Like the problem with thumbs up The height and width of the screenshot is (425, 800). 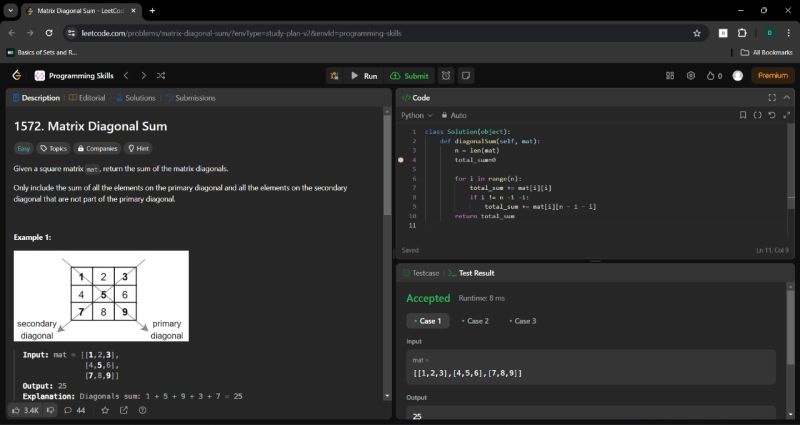25,410
